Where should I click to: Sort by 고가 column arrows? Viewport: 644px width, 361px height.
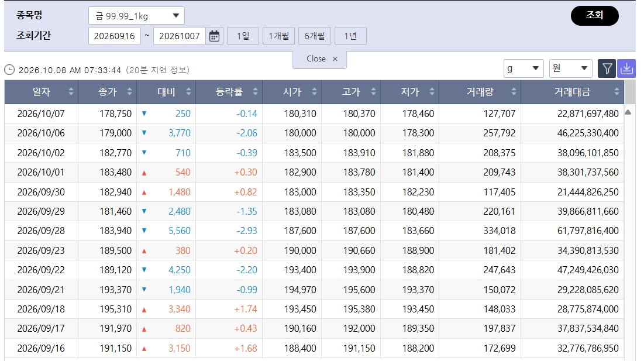pos(373,92)
